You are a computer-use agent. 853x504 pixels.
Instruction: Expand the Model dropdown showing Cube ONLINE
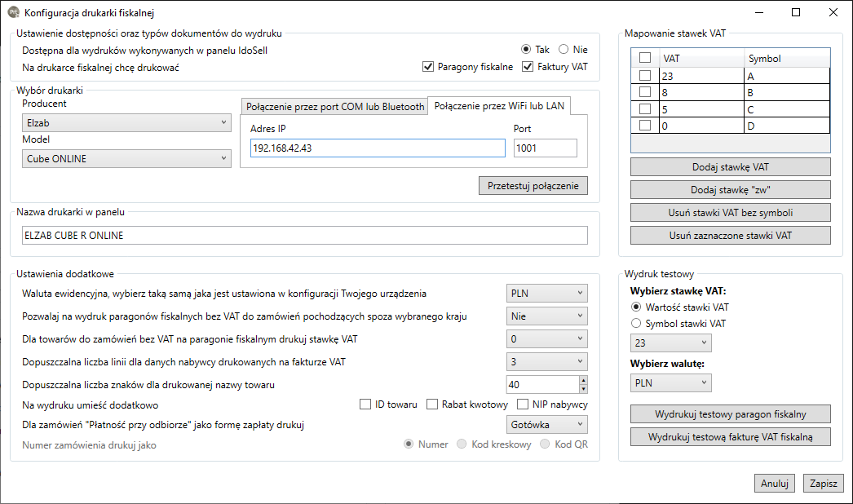click(x=126, y=158)
